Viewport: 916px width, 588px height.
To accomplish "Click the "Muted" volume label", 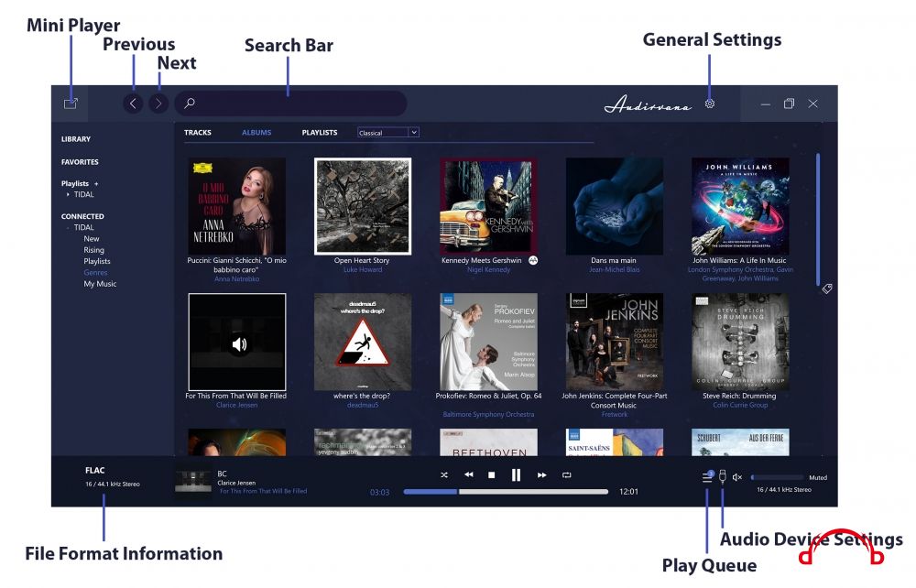I will 818,478.
